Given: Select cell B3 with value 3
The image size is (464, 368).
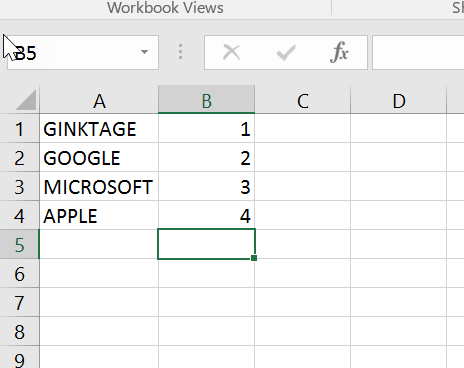Looking at the screenshot, I should (207, 187).
